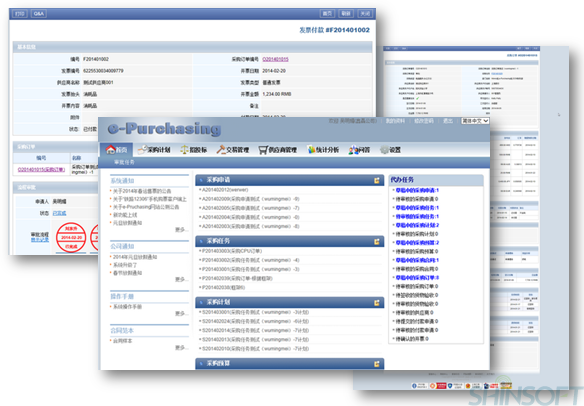Open the 简体中文 language dropdown
Screen dimensions: 584x406
(475, 121)
